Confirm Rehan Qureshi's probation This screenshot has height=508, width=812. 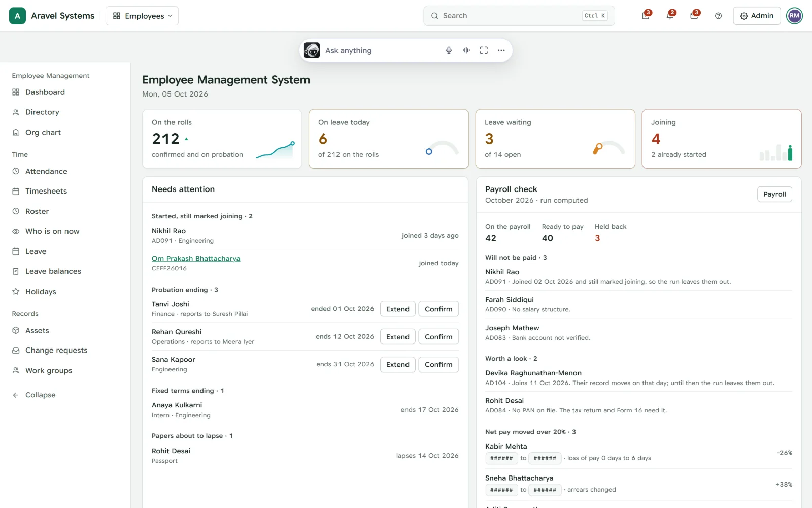[438, 337]
